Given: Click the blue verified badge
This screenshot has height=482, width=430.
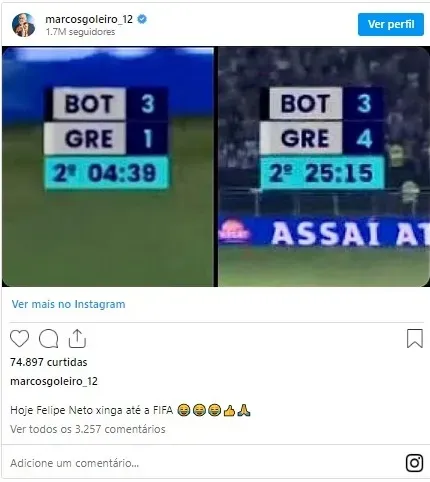Looking at the screenshot, I should tap(142, 19).
